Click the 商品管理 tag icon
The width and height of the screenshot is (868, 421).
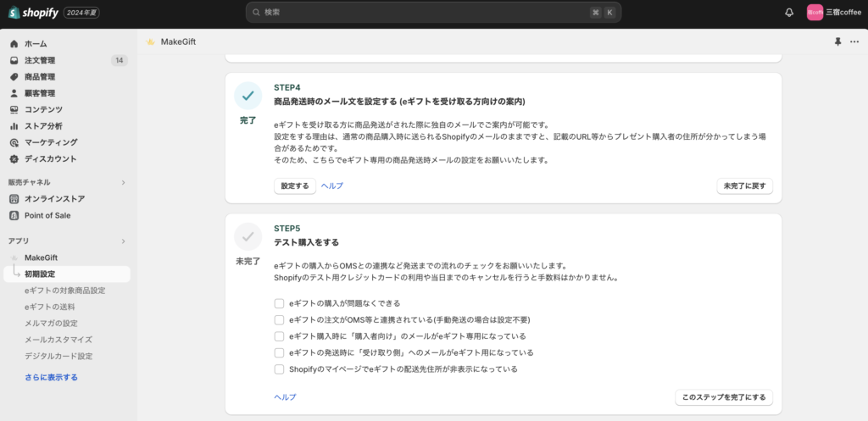[14, 77]
